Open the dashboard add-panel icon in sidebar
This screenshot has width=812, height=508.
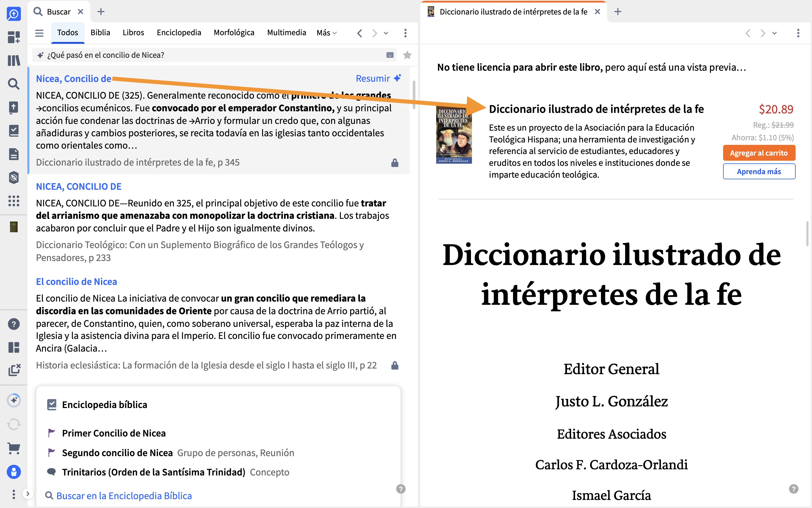(x=14, y=37)
